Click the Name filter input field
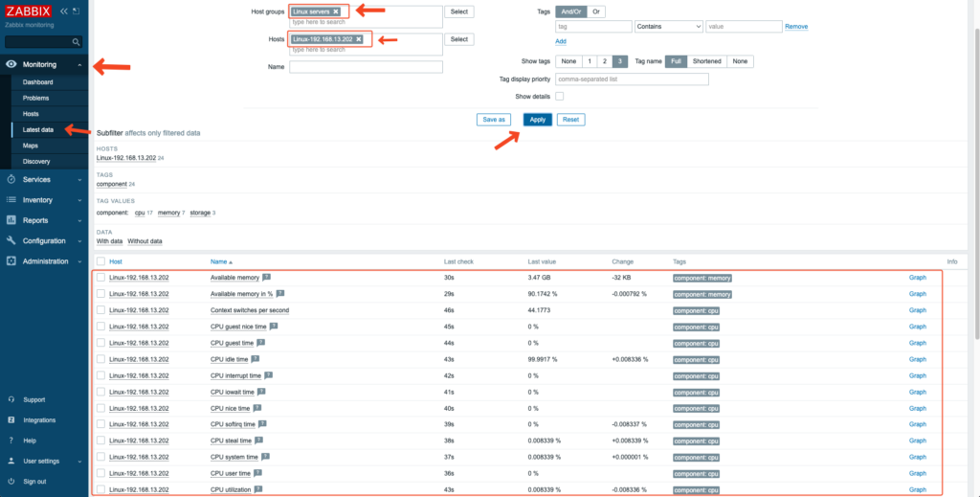Image resolution: width=980 pixels, height=497 pixels. [x=367, y=67]
